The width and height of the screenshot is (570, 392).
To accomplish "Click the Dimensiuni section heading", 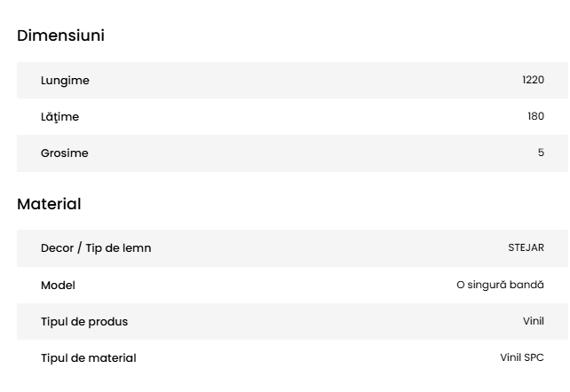I will tap(60, 35).
